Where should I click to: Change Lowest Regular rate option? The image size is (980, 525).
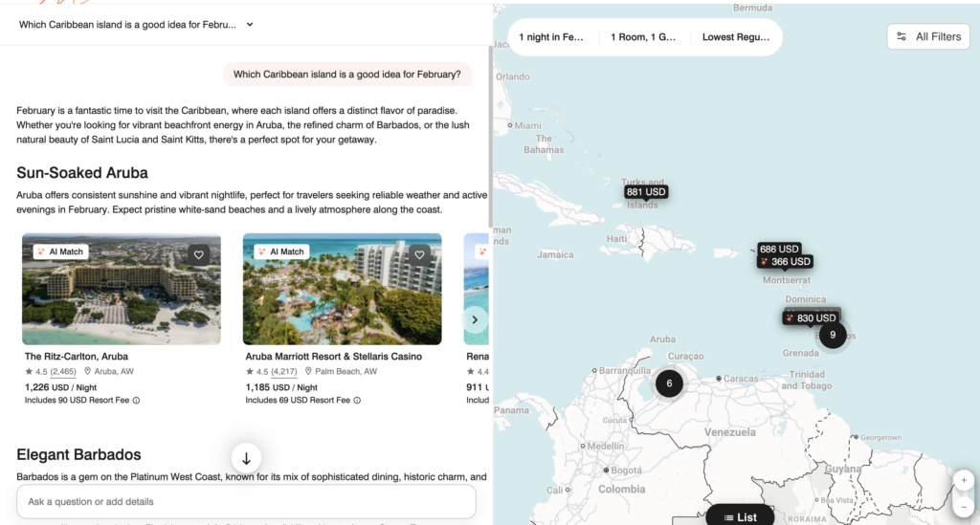click(x=736, y=37)
